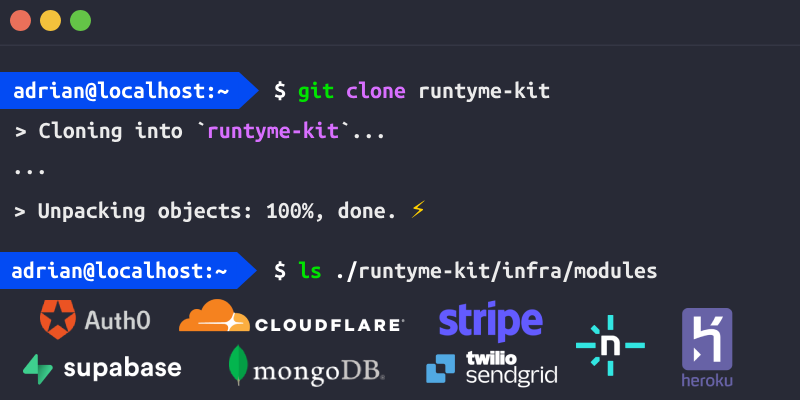Screen dimensions: 800x400
Task: Click the yellow minimize window button
Action: (x=51, y=21)
